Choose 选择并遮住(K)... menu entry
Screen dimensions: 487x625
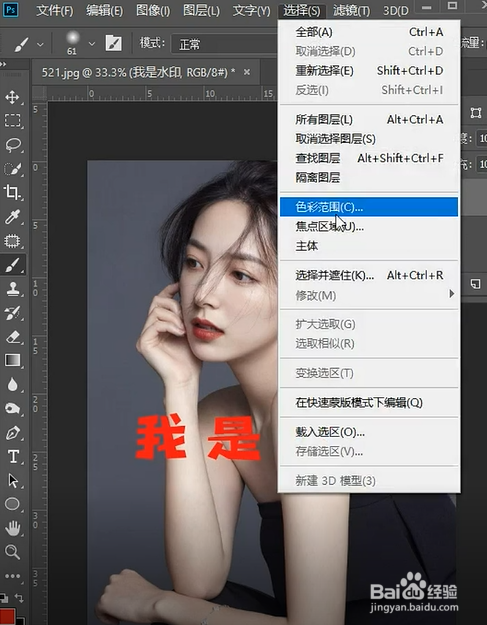(369, 275)
